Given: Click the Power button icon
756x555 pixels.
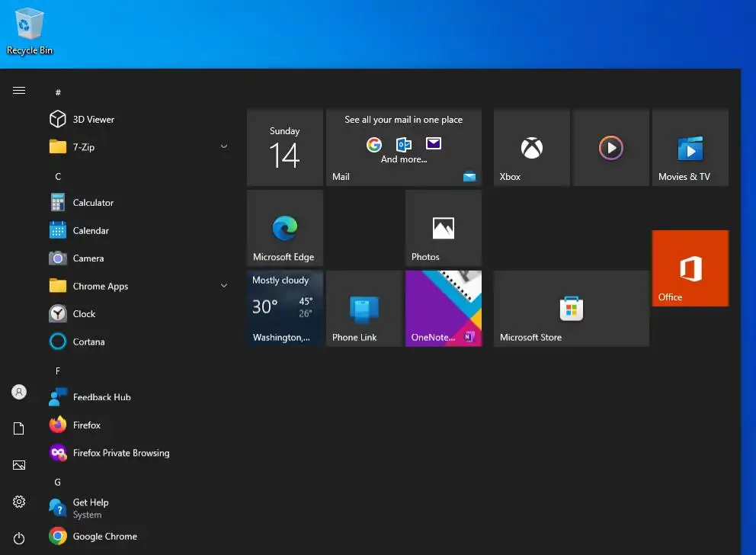Looking at the screenshot, I should click(19, 538).
